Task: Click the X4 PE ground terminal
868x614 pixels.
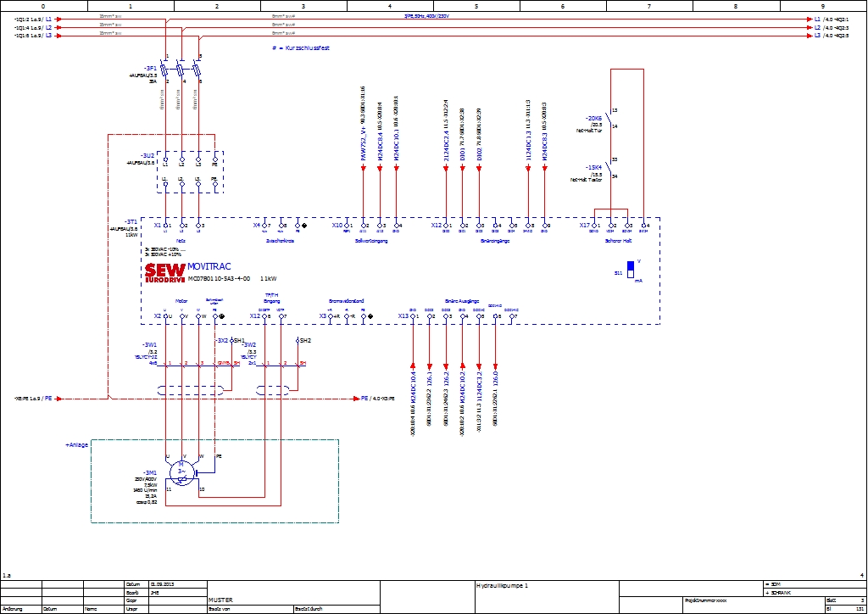Action: click(297, 226)
